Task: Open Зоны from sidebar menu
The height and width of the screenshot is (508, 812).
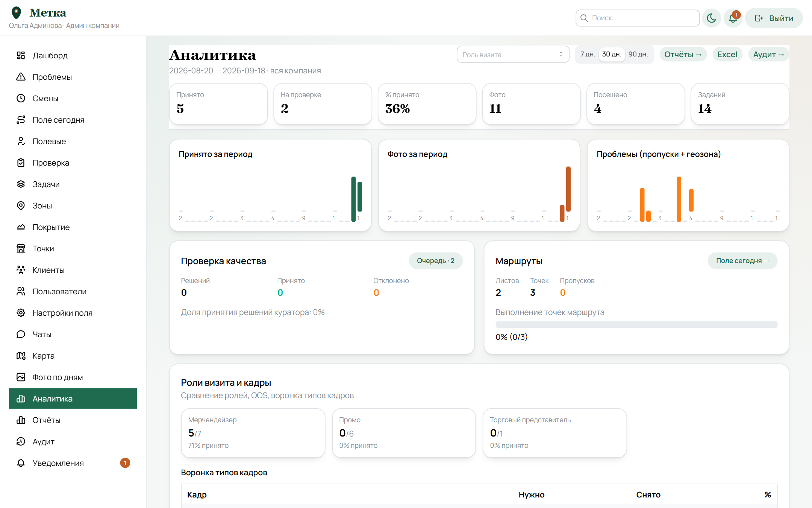Action: tap(73, 205)
